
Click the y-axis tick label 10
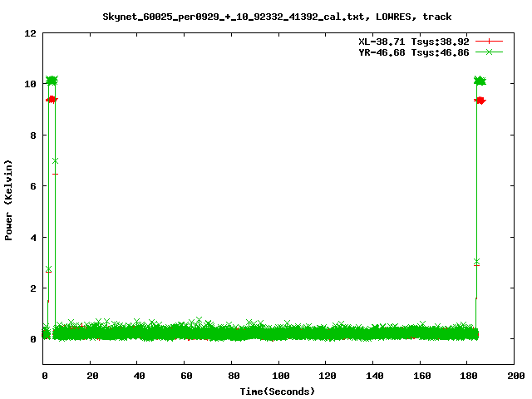coord(30,84)
